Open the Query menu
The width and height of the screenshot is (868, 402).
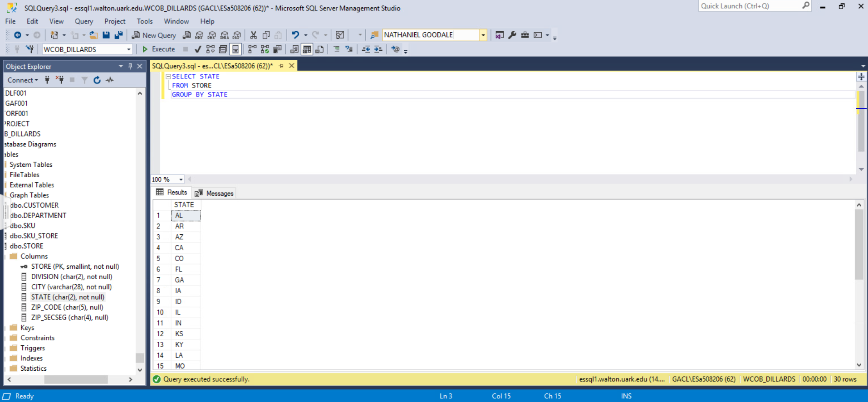tap(84, 21)
